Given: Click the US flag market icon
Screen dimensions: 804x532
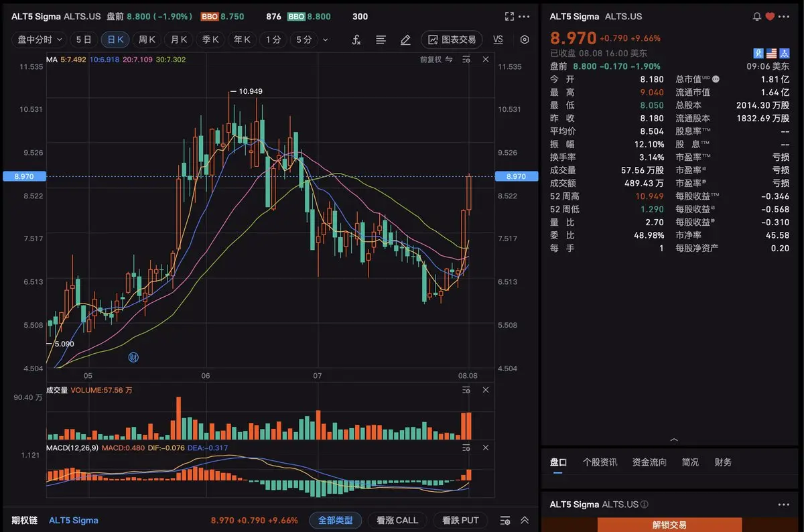Looking at the screenshot, I should click(772, 53).
